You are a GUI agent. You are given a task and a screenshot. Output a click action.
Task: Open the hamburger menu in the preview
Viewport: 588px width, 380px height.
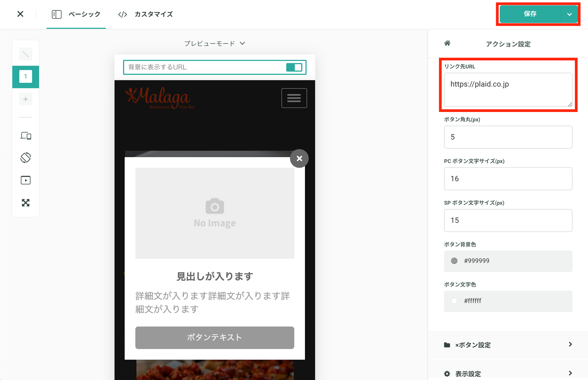[x=294, y=98]
